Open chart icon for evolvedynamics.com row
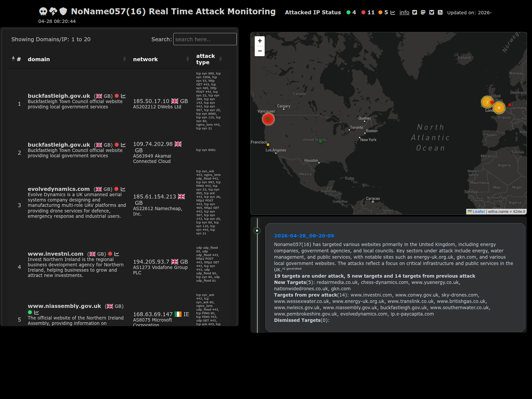The image size is (532, 399). pyautogui.click(x=123, y=189)
